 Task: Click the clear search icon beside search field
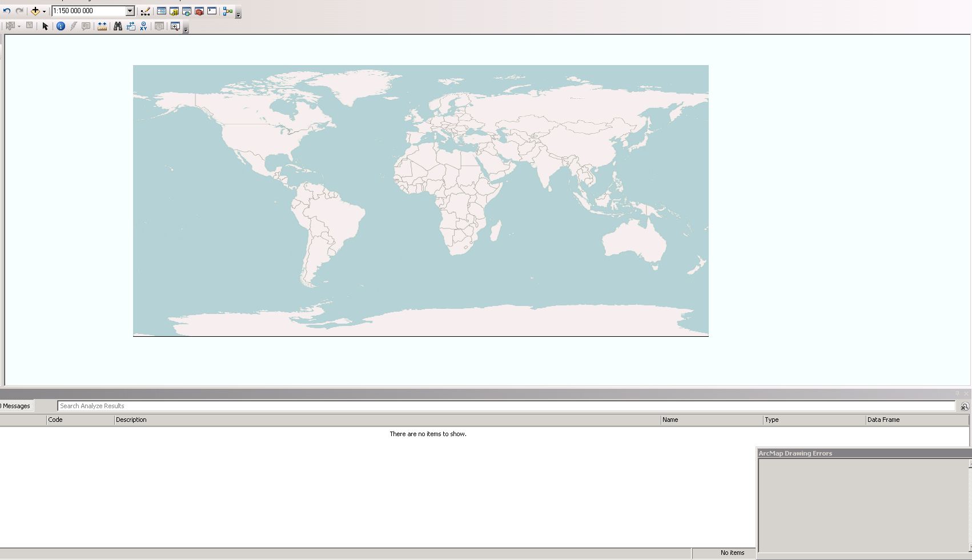(x=965, y=406)
